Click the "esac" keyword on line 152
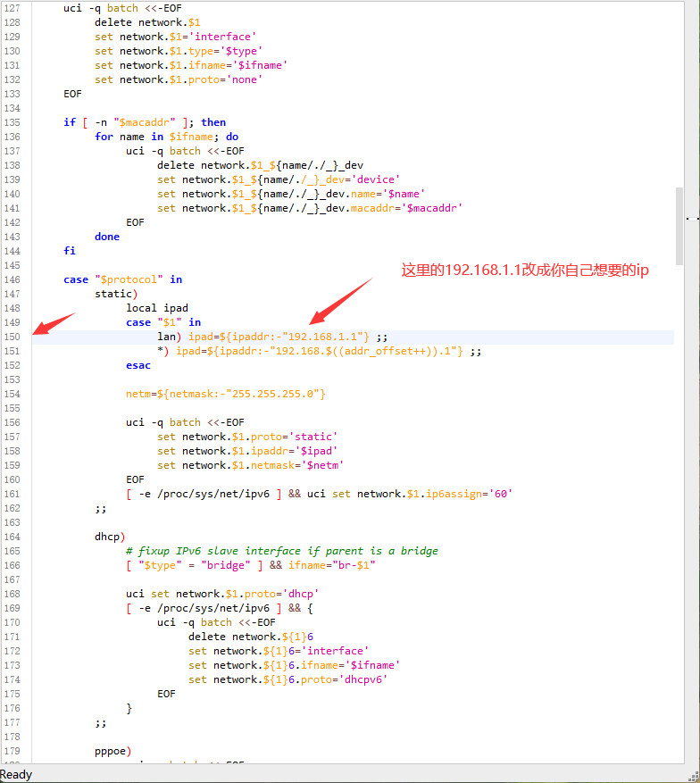Viewport: 700px width, 783px height. click(138, 365)
